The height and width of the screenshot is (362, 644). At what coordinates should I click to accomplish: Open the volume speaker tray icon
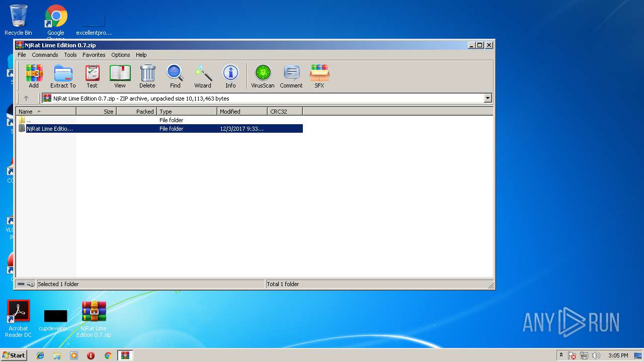[x=596, y=355]
